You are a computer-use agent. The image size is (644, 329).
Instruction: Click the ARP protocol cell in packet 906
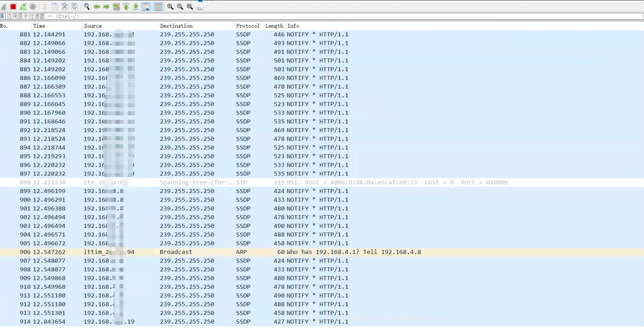(x=241, y=252)
